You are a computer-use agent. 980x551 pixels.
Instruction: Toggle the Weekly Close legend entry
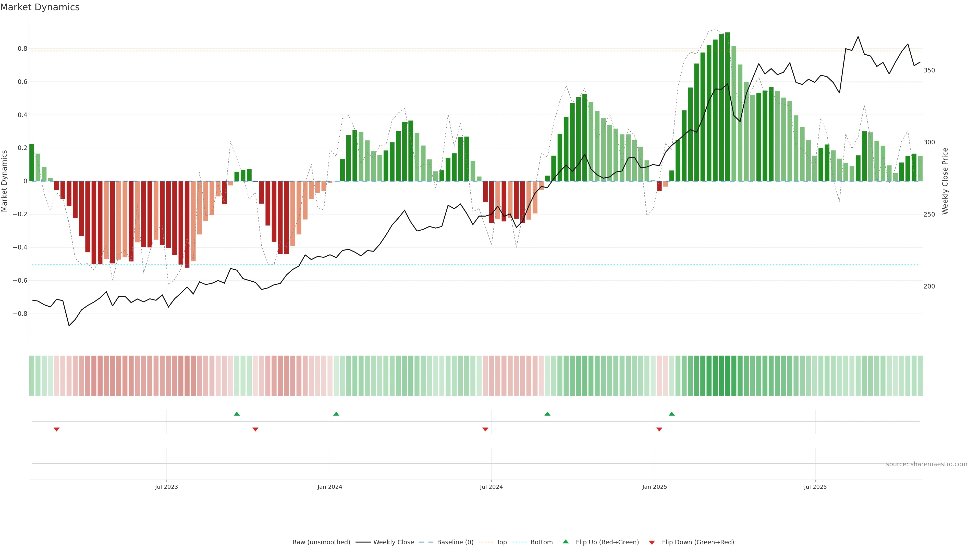pyautogui.click(x=393, y=542)
